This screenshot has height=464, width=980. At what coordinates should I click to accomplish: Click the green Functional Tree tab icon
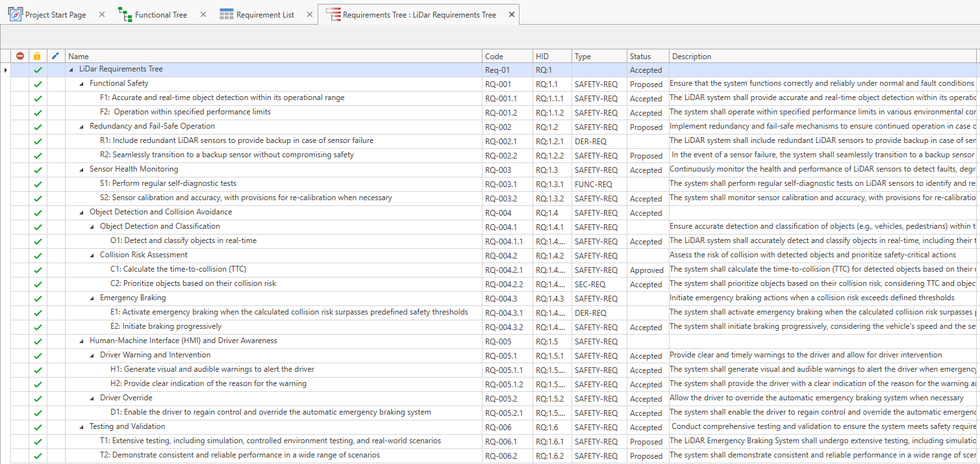click(x=125, y=14)
